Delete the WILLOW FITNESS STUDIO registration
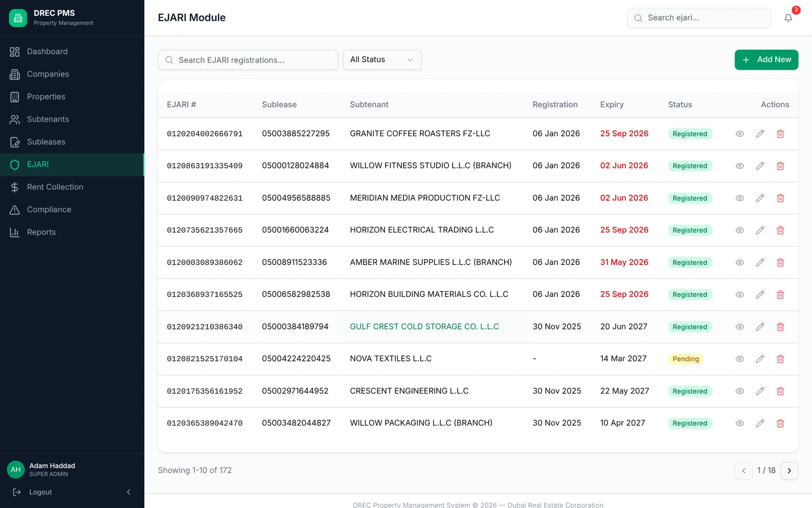Image resolution: width=812 pixels, height=508 pixels. click(780, 166)
